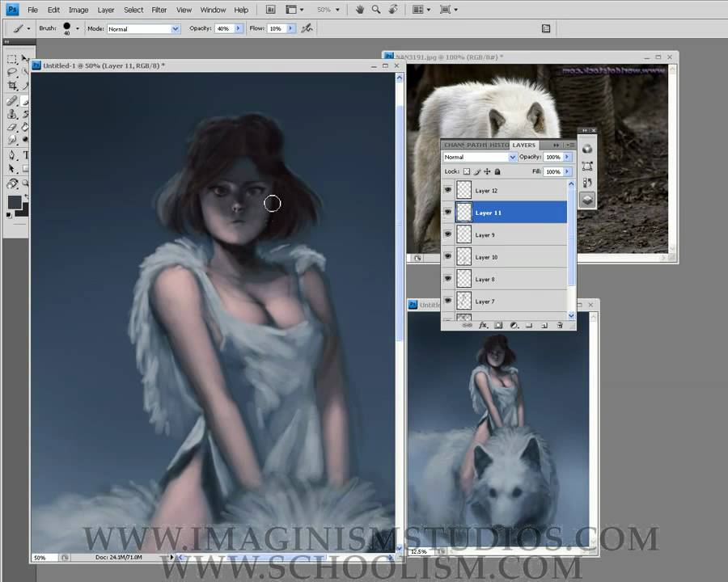Open layer Opacity slider arrow
The height and width of the screenshot is (582, 728).
pos(567,157)
